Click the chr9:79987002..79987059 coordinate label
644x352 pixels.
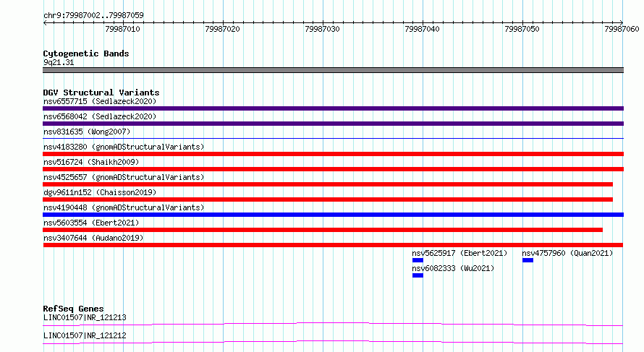[x=93, y=15]
